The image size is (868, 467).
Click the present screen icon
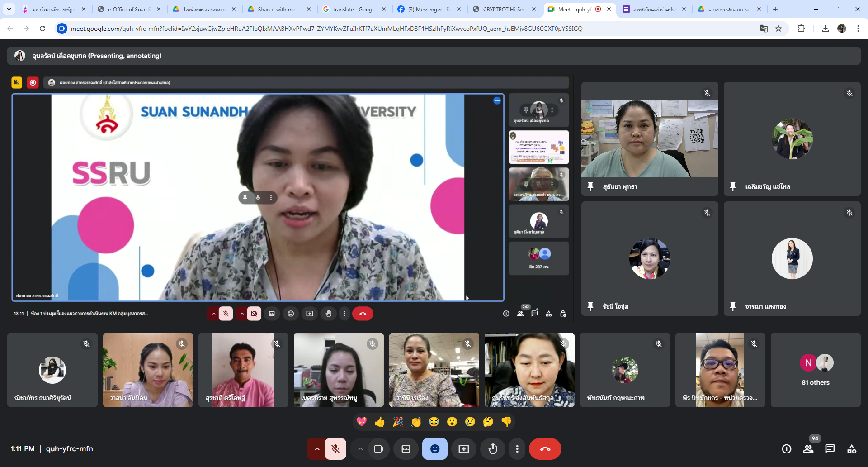pyautogui.click(x=463, y=449)
